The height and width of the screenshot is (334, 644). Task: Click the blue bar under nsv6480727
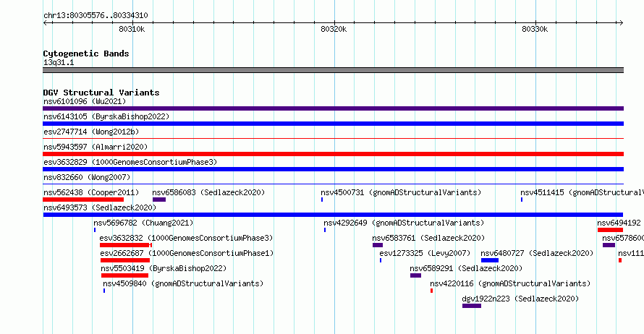tap(490, 260)
